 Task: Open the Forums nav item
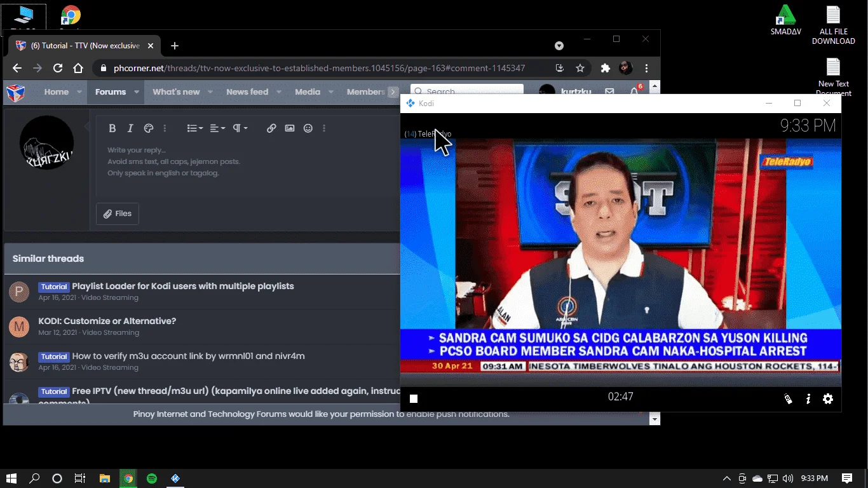pyautogui.click(x=111, y=92)
